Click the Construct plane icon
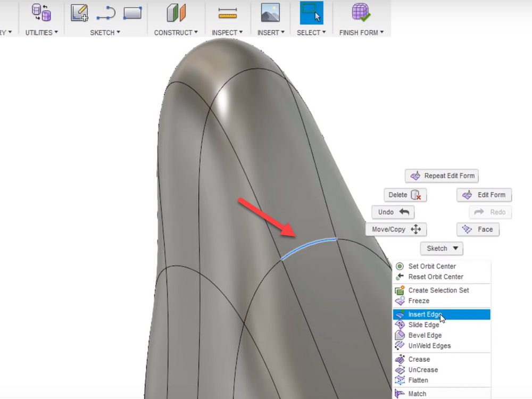 (x=176, y=12)
